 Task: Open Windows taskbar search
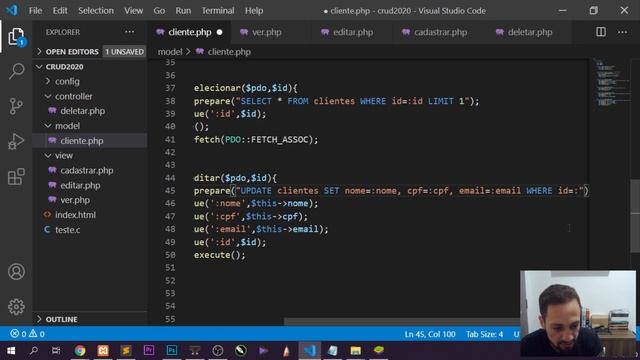coord(34,350)
